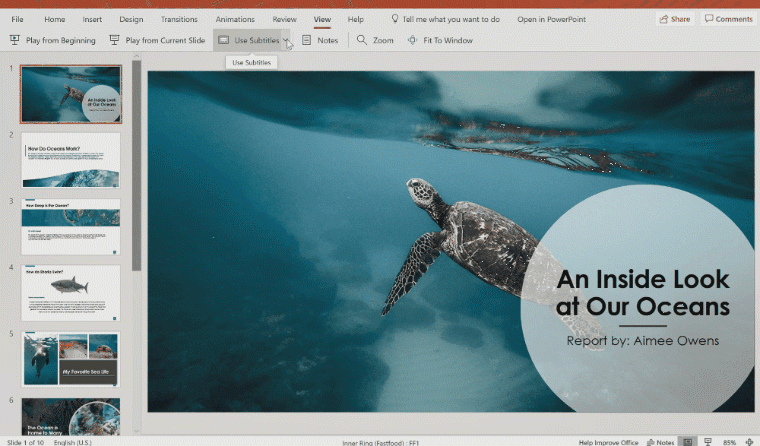
Task: Open the Transitions tab
Action: 179,19
